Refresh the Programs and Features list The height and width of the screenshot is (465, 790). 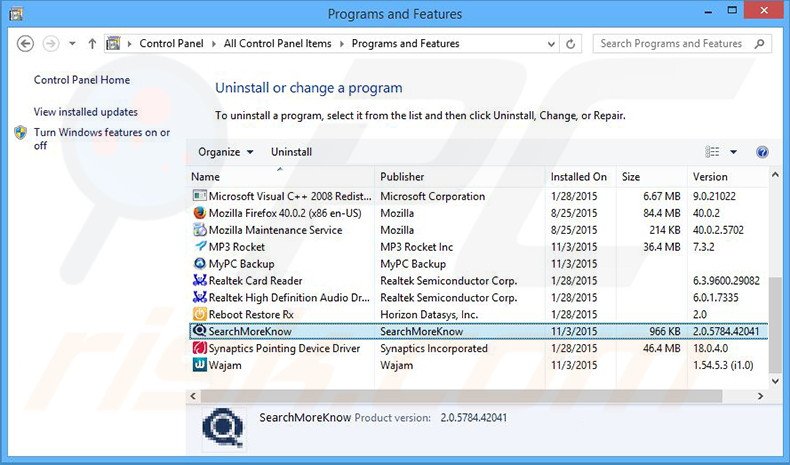point(570,44)
